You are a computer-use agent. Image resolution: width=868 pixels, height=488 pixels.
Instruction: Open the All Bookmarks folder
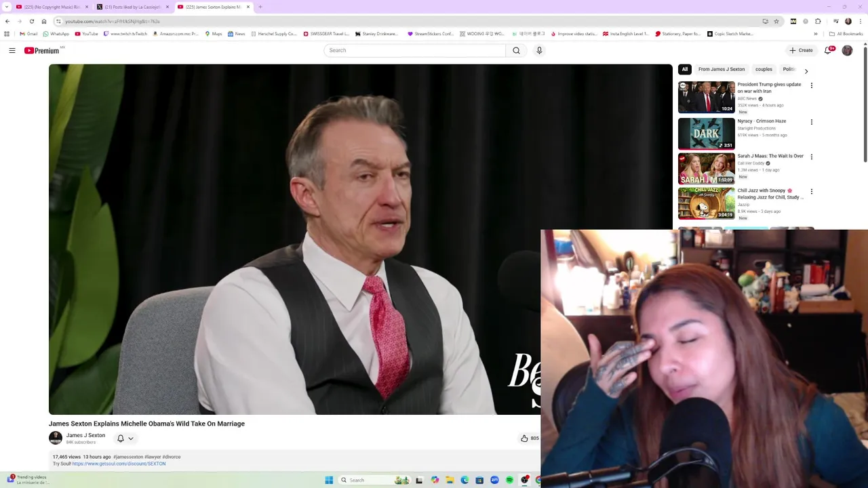click(846, 34)
